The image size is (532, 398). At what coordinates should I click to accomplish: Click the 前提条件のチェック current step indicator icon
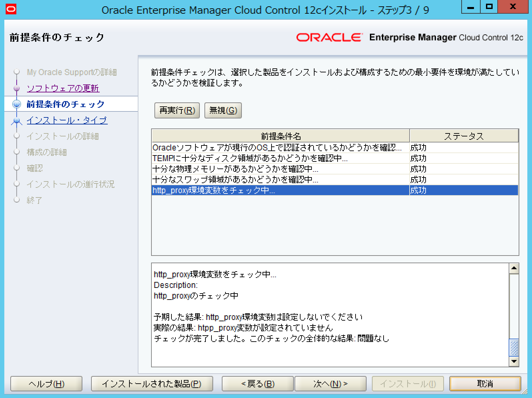tap(17, 104)
